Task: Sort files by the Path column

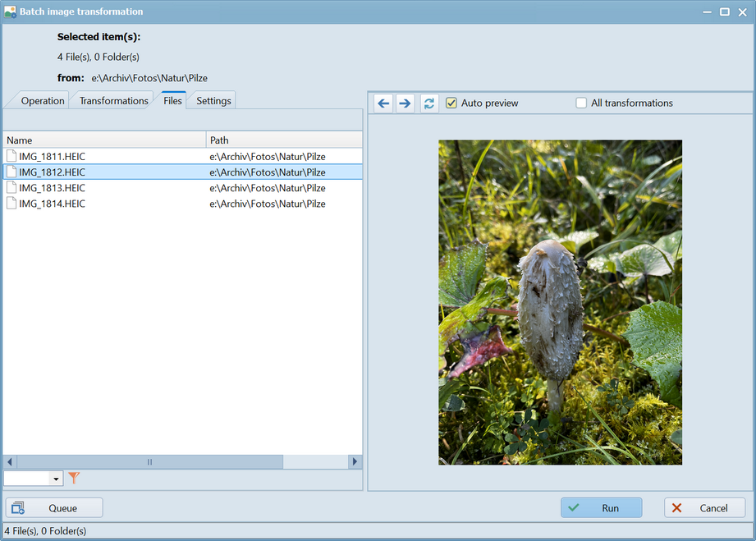Action: click(x=285, y=140)
